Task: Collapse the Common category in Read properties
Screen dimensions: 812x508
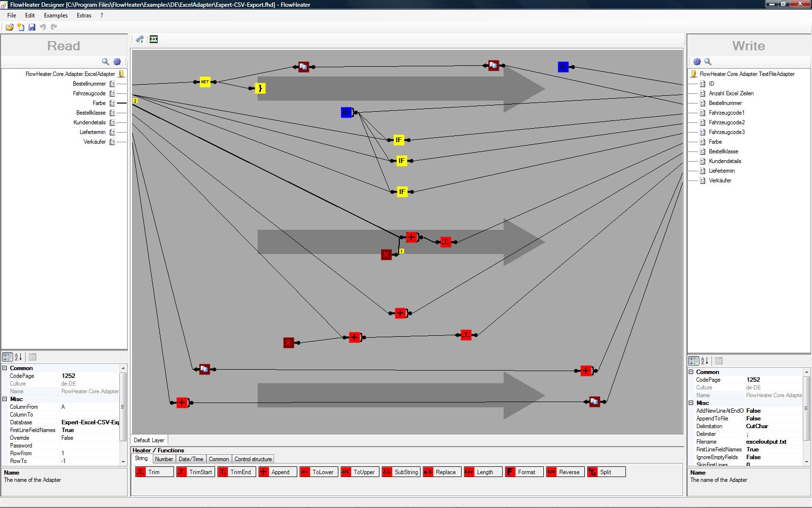Action: coord(5,368)
